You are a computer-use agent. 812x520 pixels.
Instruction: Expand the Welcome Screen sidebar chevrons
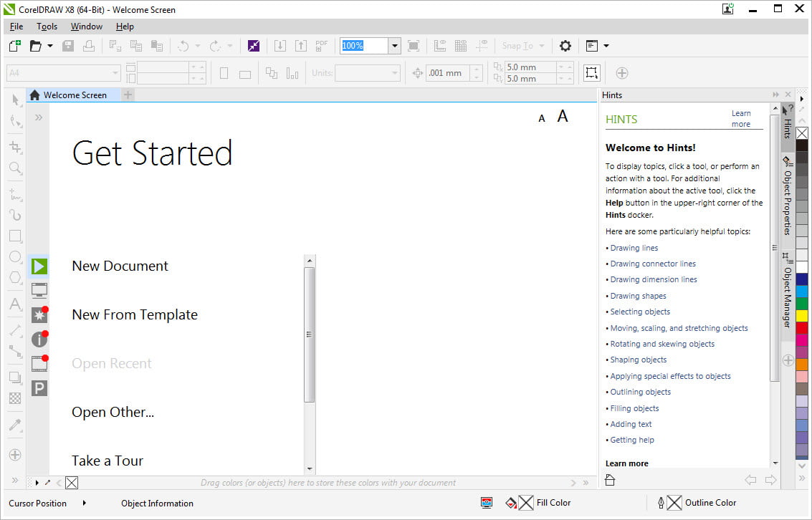tap(38, 117)
